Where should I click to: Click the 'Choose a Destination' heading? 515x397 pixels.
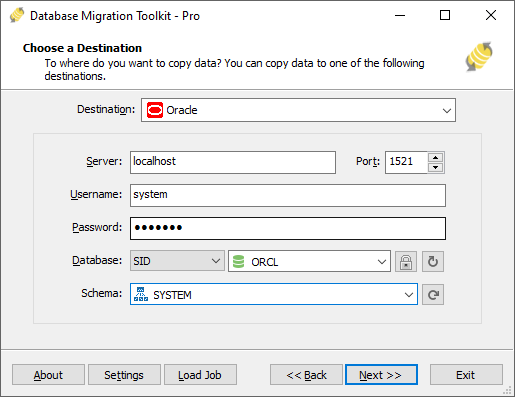82,48
